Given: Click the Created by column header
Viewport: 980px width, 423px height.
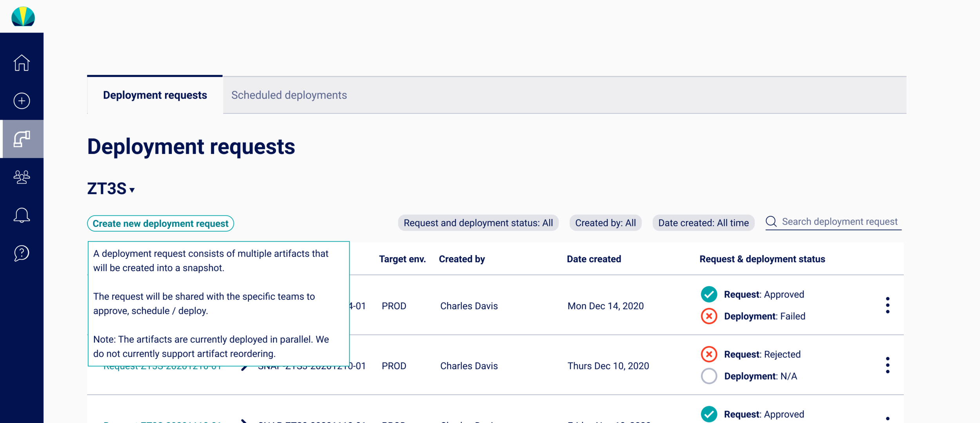Looking at the screenshot, I should (462, 259).
